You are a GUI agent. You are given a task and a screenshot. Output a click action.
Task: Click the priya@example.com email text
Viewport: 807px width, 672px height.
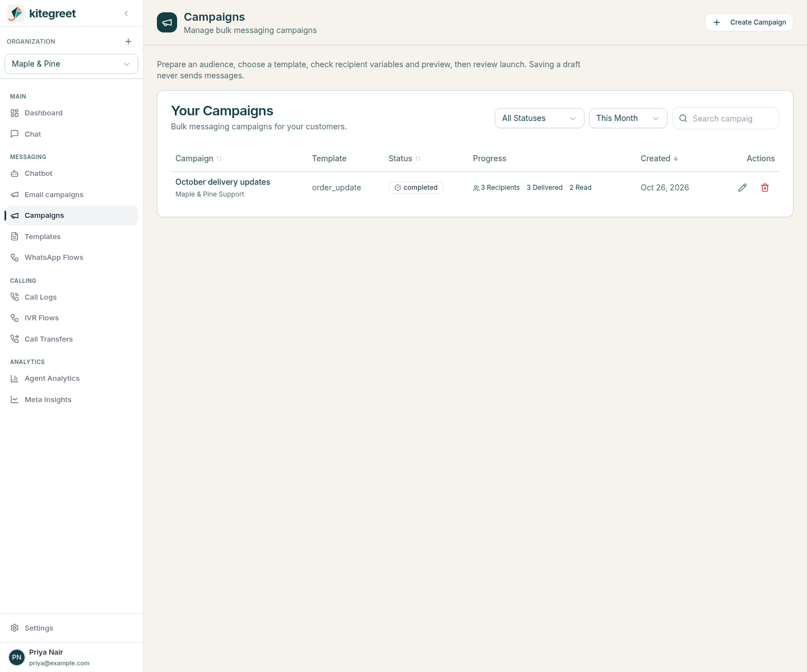pos(59,663)
